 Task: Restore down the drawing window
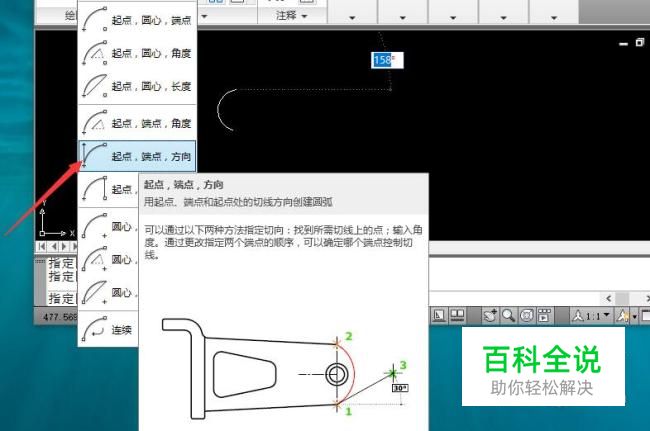click(x=640, y=42)
